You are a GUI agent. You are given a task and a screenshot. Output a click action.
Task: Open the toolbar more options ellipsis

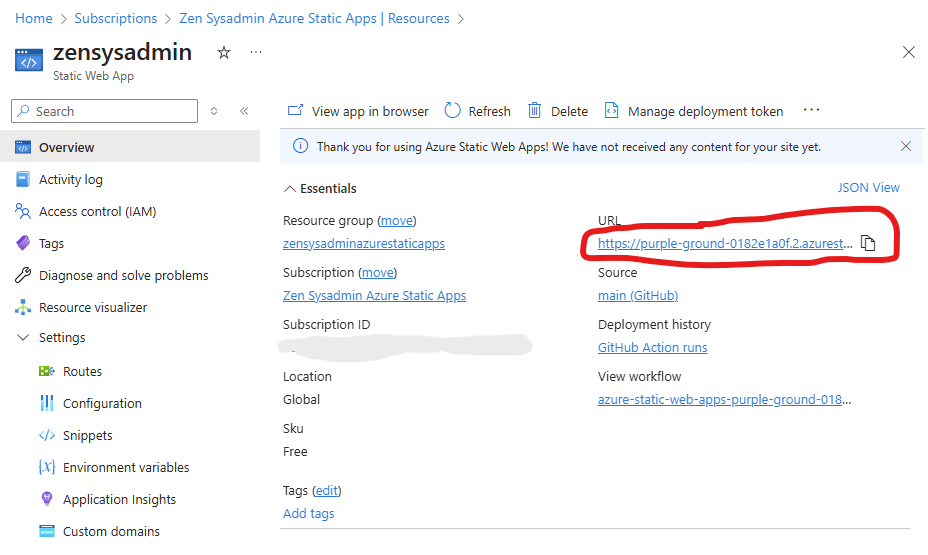coord(811,110)
